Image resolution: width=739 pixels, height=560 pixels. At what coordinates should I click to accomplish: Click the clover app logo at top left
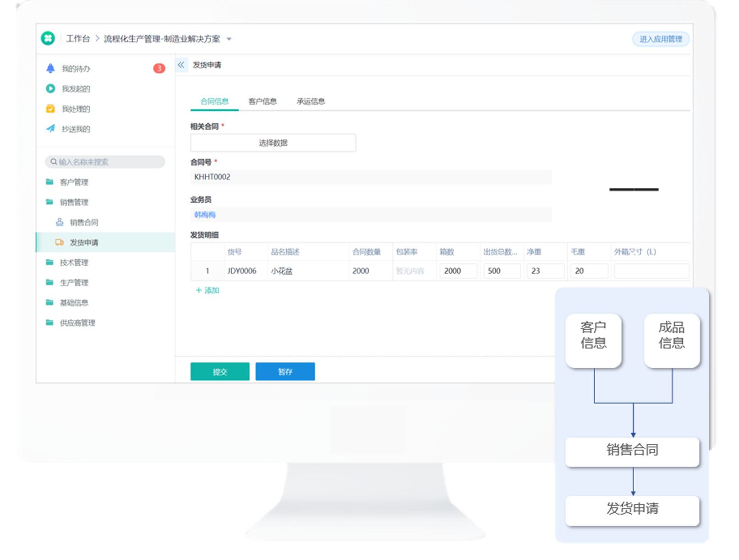pyautogui.click(x=48, y=39)
